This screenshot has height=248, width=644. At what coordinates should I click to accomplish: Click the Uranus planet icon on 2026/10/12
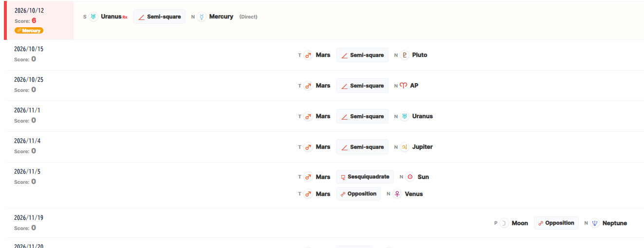[93, 17]
